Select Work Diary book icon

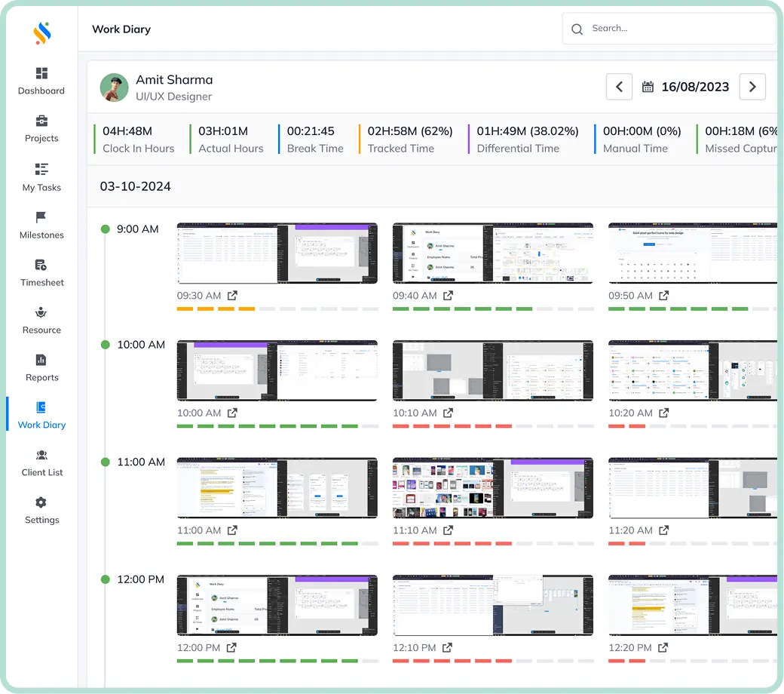point(41,407)
